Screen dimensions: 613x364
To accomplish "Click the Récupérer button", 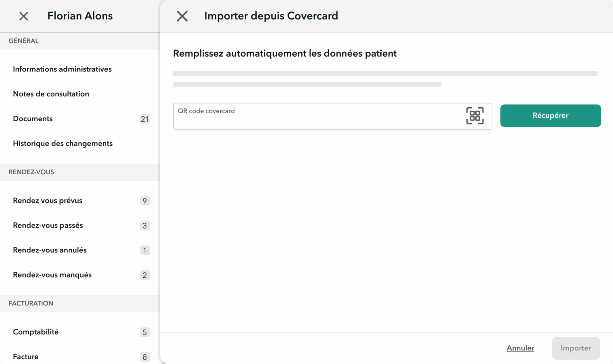I will (x=550, y=116).
